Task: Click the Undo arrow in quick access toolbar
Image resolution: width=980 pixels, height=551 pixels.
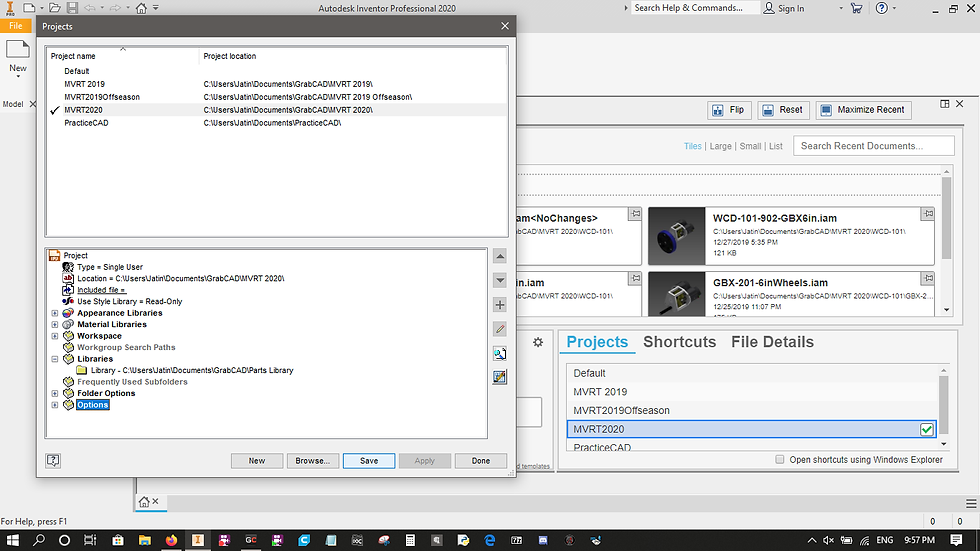Action: tap(89, 8)
